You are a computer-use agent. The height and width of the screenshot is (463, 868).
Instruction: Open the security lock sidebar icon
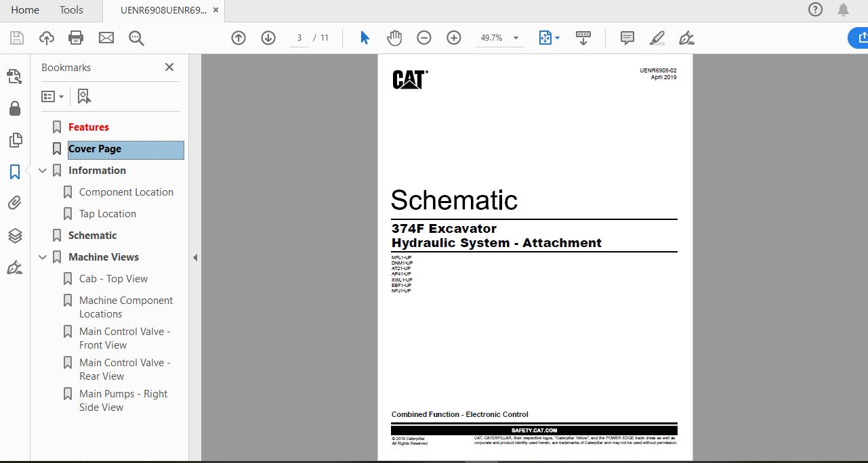point(15,108)
